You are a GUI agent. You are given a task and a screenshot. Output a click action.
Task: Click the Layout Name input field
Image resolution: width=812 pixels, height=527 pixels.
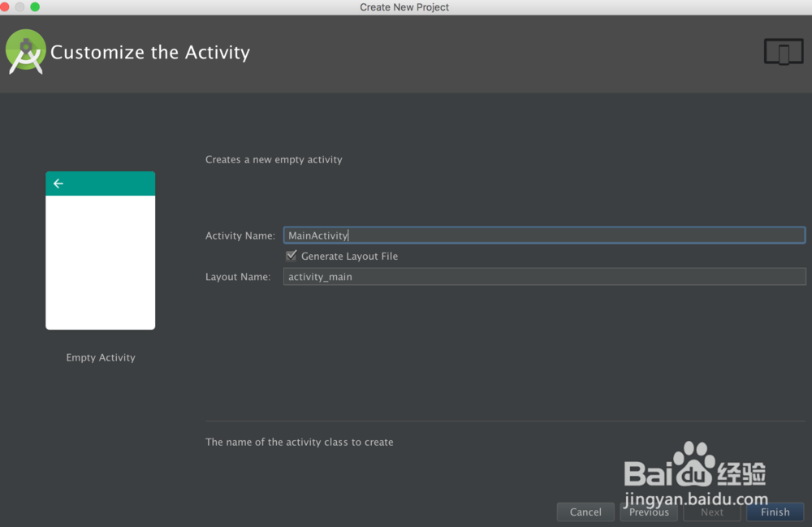pyautogui.click(x=544, y=276)
